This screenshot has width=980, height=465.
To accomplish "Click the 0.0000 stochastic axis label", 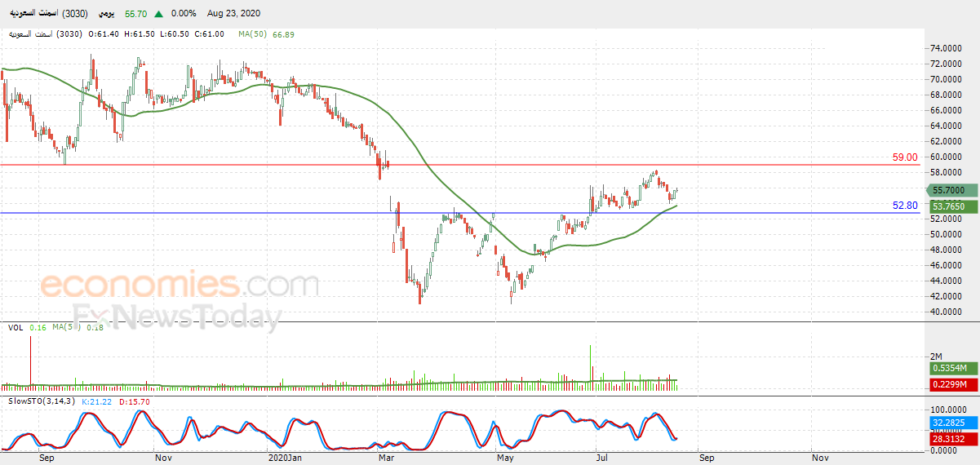I will coord(945,450).
